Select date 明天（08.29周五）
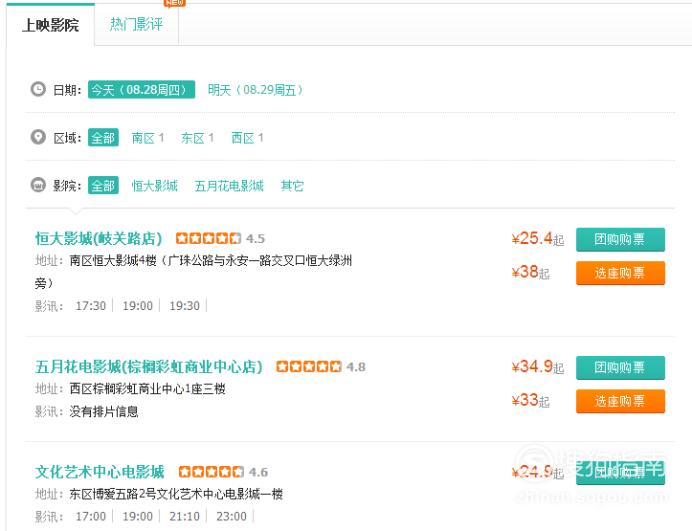 (256, 90)
